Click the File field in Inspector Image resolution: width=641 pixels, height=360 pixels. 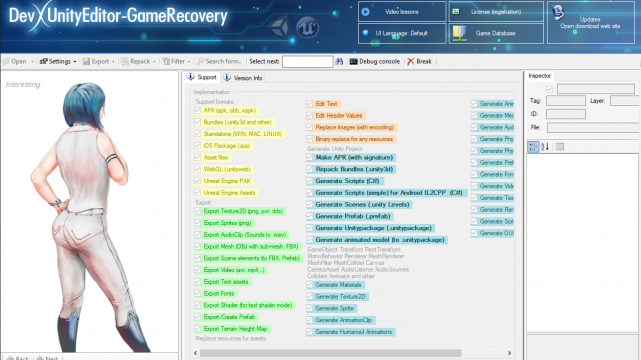tap(594, 127)
